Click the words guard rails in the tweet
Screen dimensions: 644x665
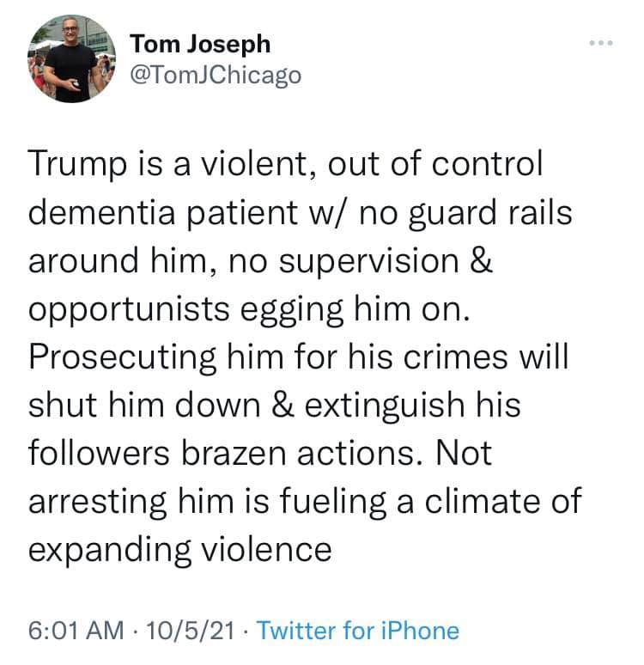coord(490,213)
